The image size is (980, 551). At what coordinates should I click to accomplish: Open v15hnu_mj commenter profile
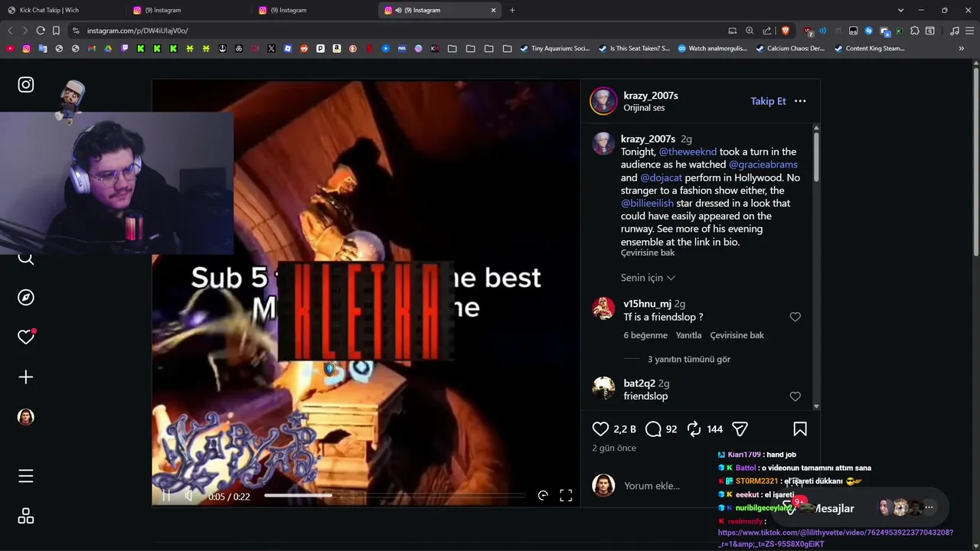coord(647,304)
